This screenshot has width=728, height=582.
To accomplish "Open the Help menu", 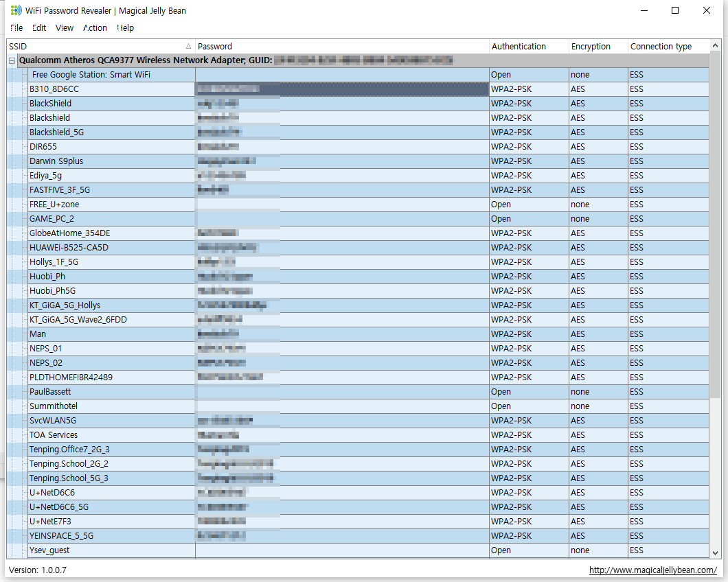I will (x=126, y=28).
